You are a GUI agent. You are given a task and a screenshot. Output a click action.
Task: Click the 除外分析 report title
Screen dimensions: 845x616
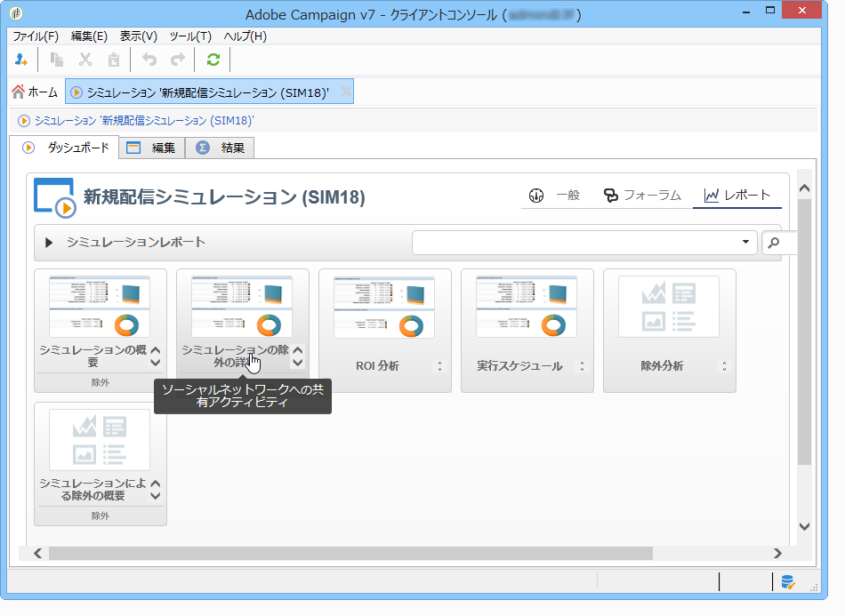click(662, 366)
